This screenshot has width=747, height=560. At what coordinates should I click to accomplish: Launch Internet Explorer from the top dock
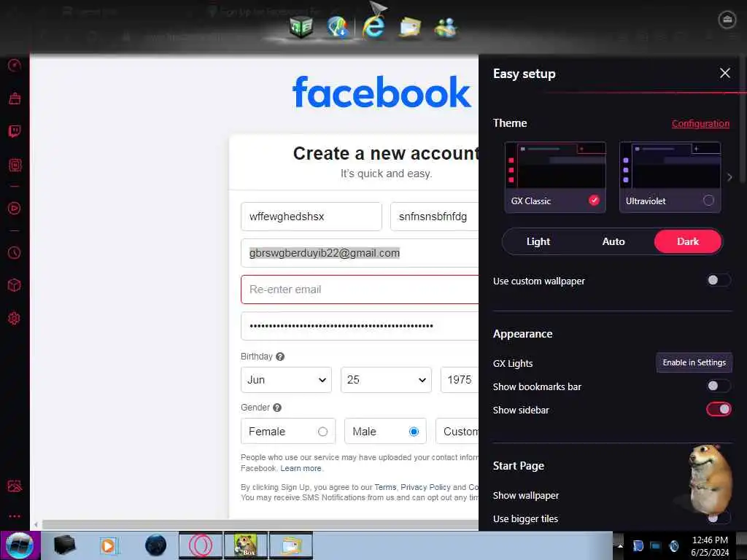[x=373, y=26]
